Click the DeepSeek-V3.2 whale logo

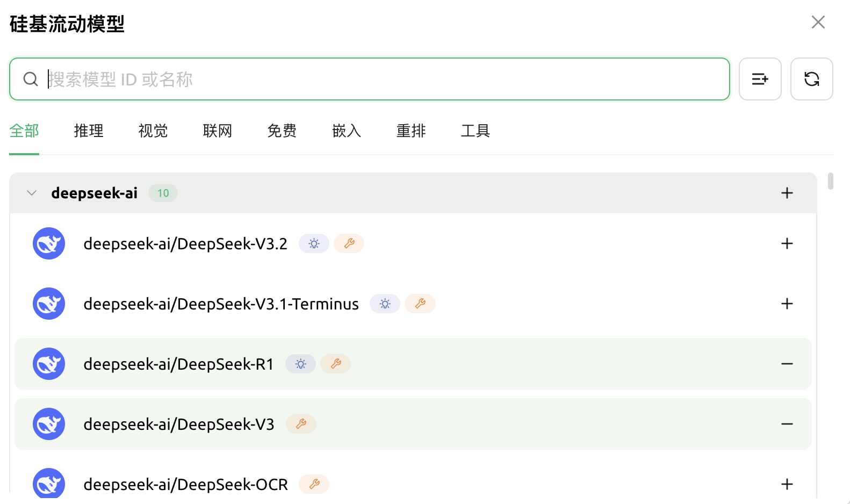[49, 243]
